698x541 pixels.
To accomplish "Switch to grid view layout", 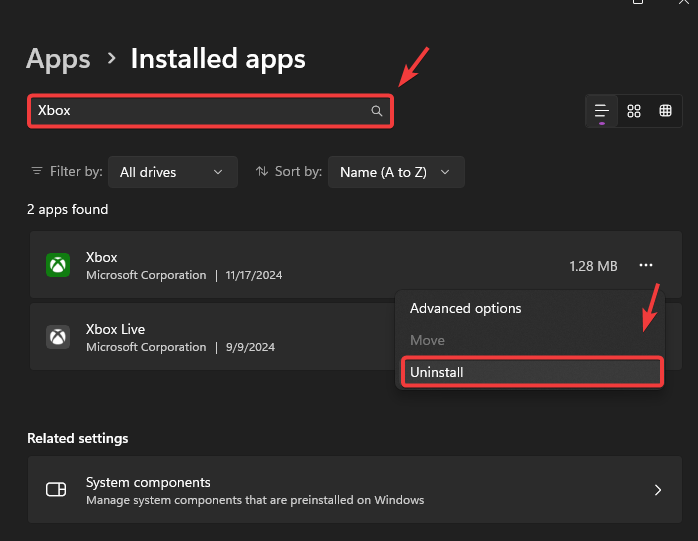I will pyautogui.click(x=633, y=111).
